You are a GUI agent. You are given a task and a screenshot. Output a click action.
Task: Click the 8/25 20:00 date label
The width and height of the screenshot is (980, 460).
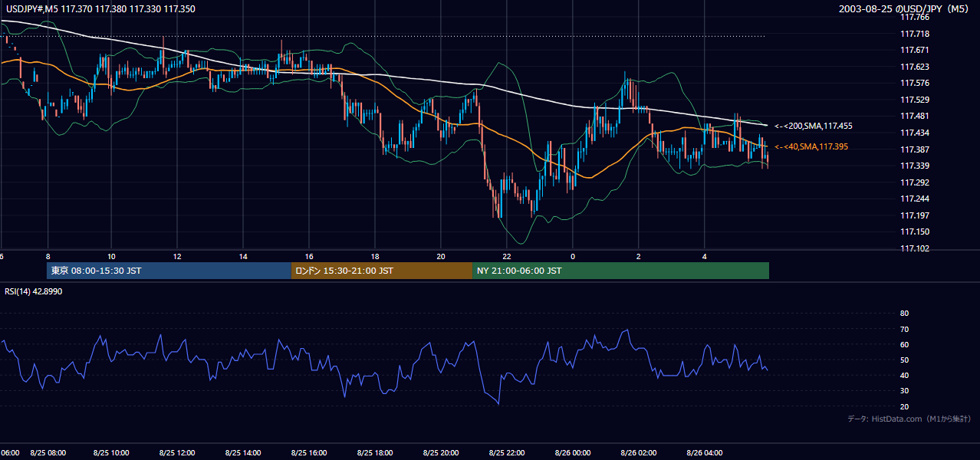click(x=441, y=453)
